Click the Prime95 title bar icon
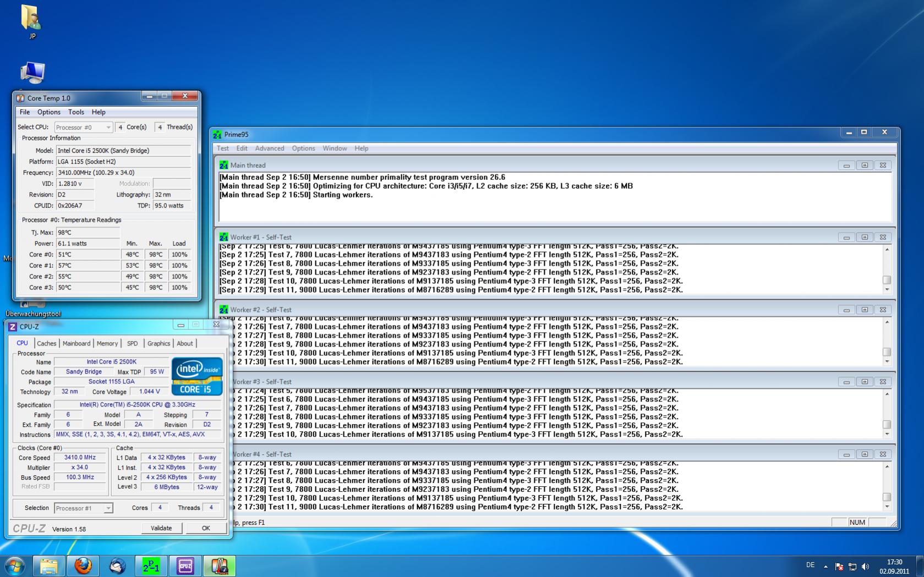The height and width of the screenshot is (577, 924). [x=217, y=134]
